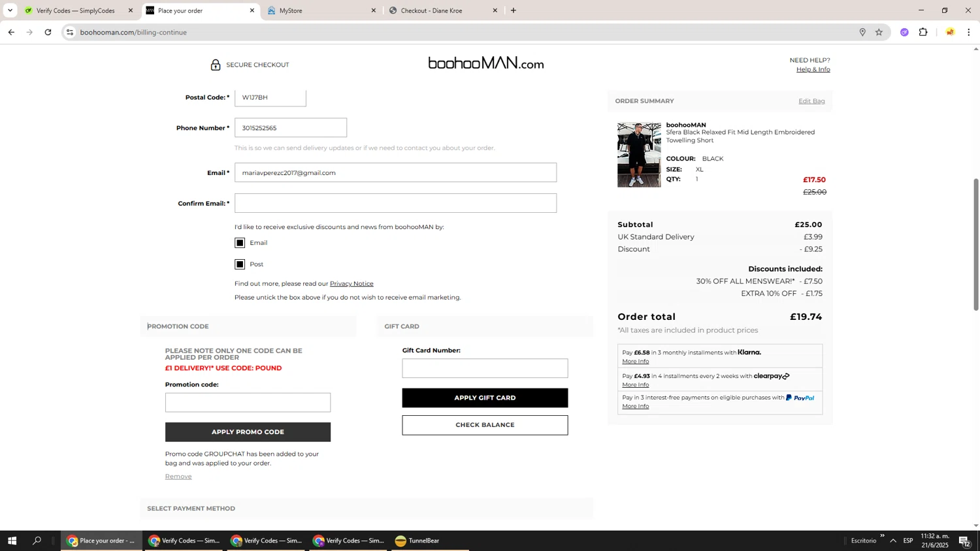
Task: Click the towelling short product thumbnail
Action: point(639,155)
